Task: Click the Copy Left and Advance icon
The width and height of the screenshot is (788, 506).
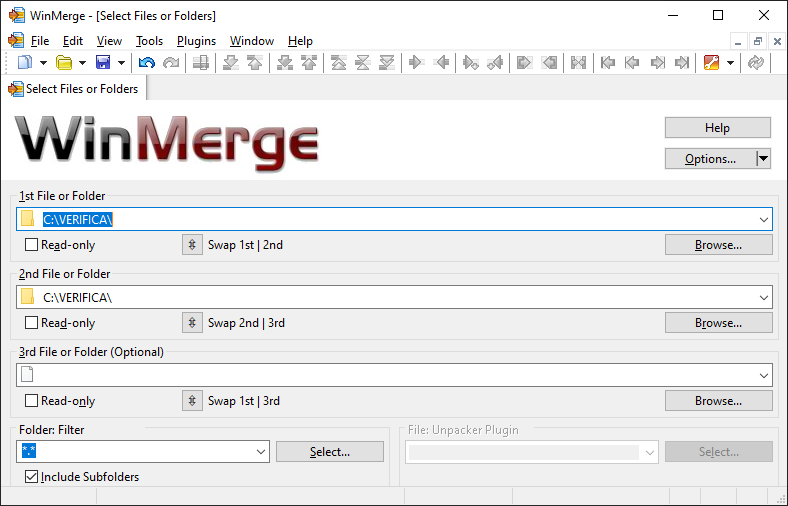Action: [x=495, y=62]
